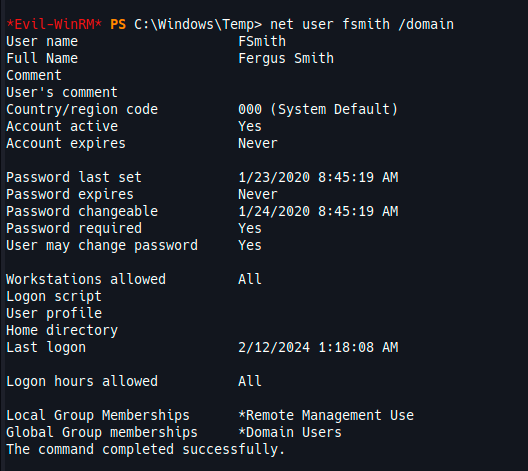Click the 'Fergus Smith' full name

coord(286,59)
